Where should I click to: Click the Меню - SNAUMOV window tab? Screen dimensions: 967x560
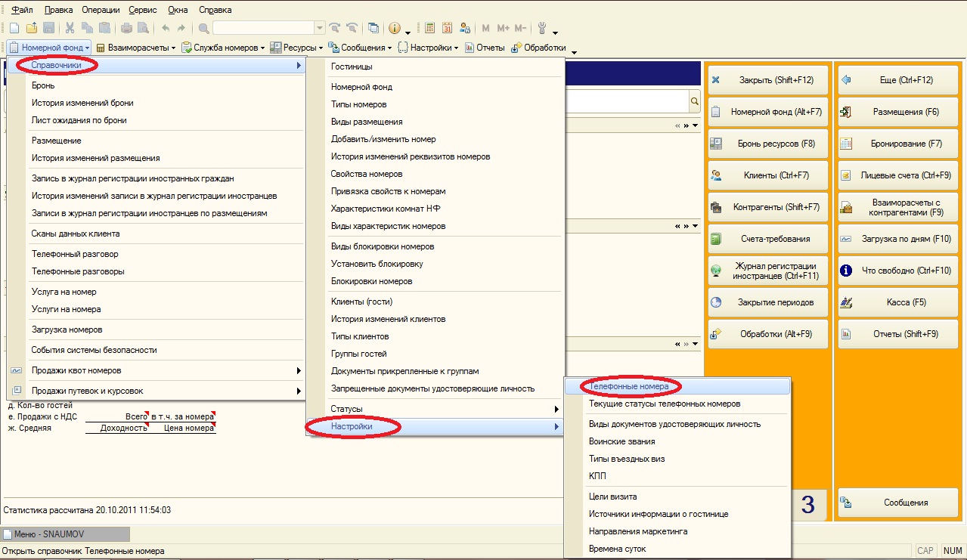66,534
